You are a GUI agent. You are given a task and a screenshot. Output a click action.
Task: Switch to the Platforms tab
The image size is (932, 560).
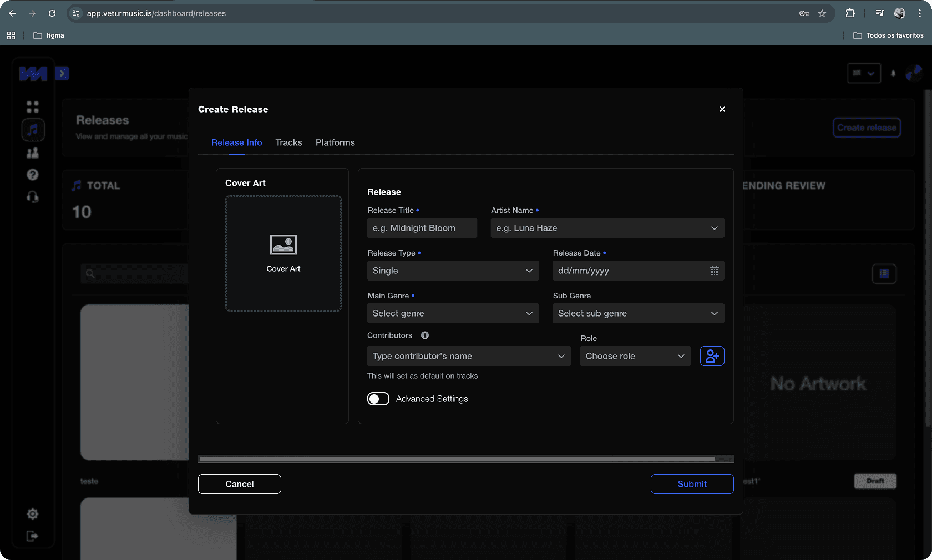tap(335, 142)
